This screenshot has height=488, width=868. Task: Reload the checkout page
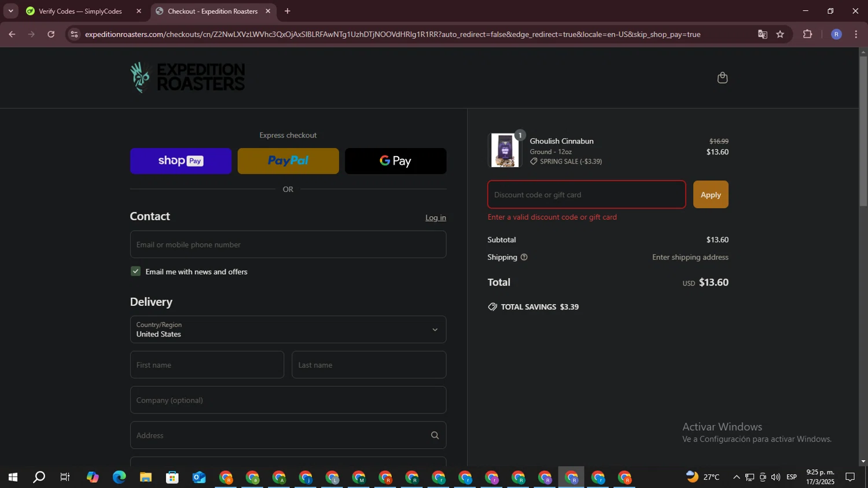click(x=51, y=34)
